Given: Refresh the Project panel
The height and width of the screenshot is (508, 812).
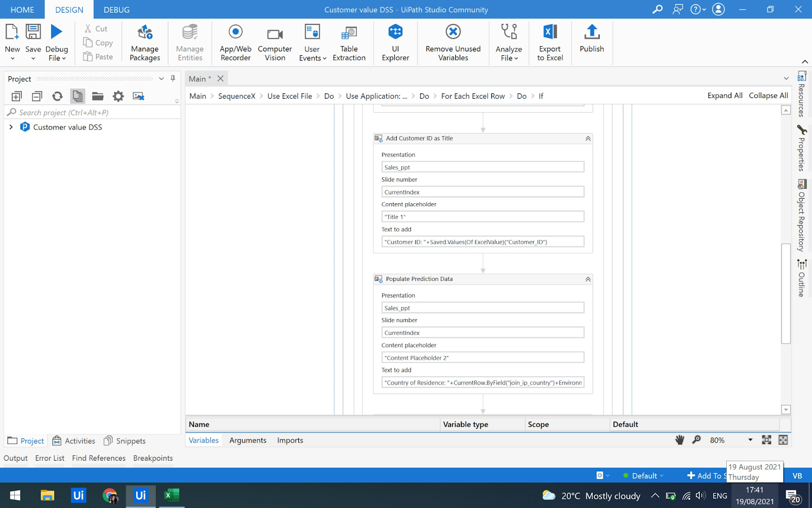Looking at the screenshot, I should tap(57, 96).
